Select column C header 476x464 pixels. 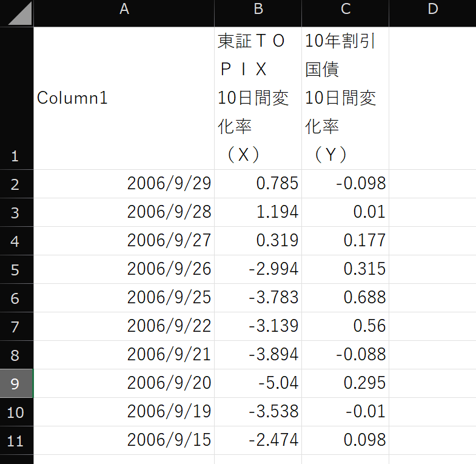[x=345, y=10]
